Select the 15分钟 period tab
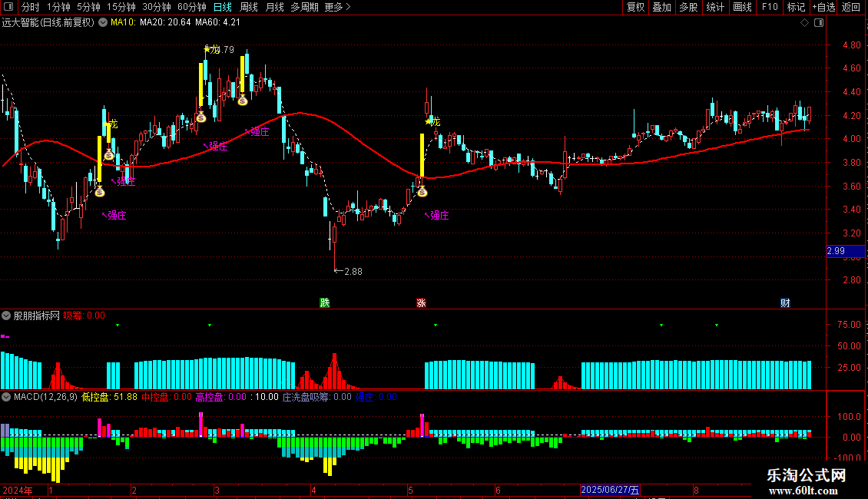 (x=121, y=7)
